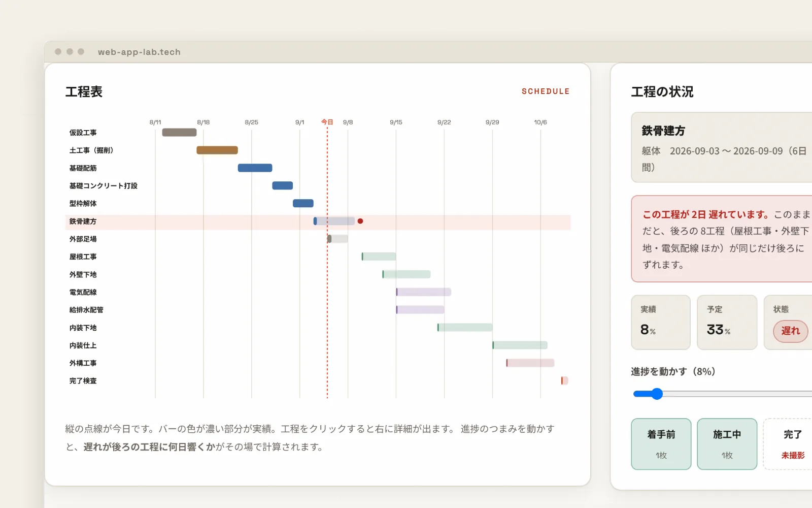
Task: Select the 内装仕上 bar
Action: pos(520,345)
